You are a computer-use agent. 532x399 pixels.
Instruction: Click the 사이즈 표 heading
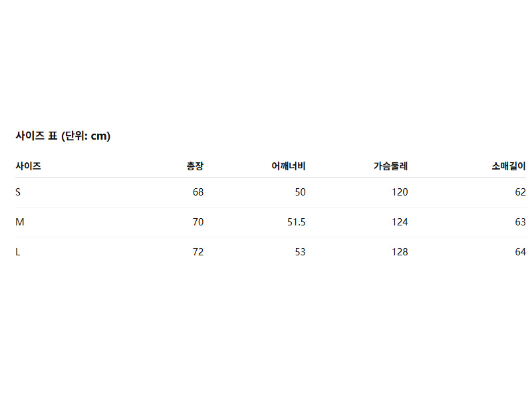click(63, 136)
